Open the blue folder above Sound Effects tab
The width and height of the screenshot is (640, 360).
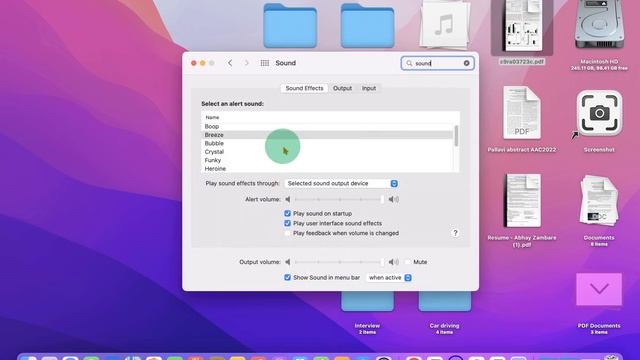(x=367, y=25)
